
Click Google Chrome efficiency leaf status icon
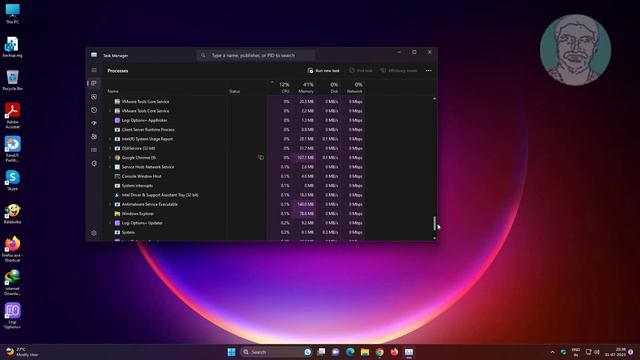pos(260,158)
